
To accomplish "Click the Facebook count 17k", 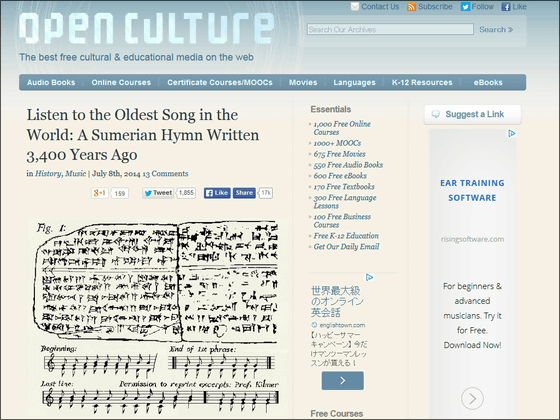I will [x=265, y=193].
